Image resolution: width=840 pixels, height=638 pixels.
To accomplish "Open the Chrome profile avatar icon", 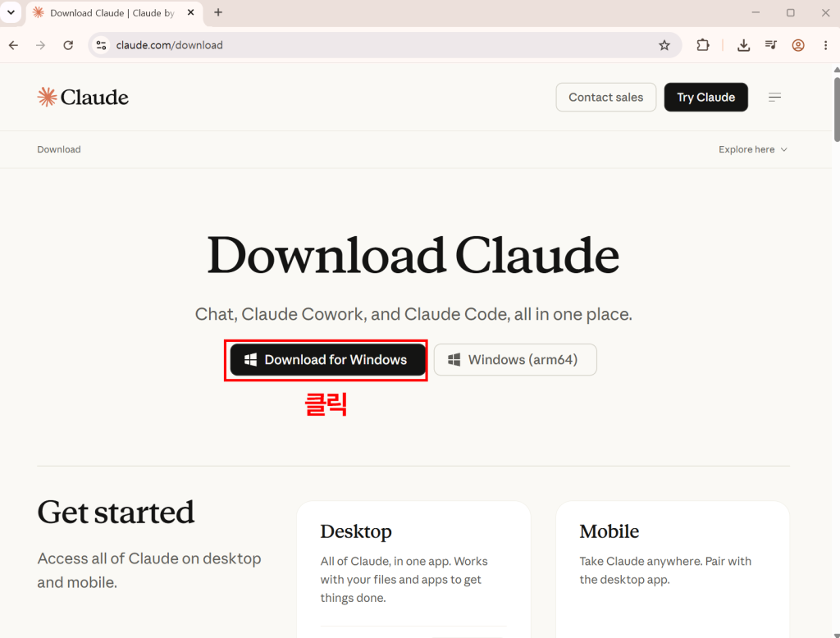I will 798,46.
